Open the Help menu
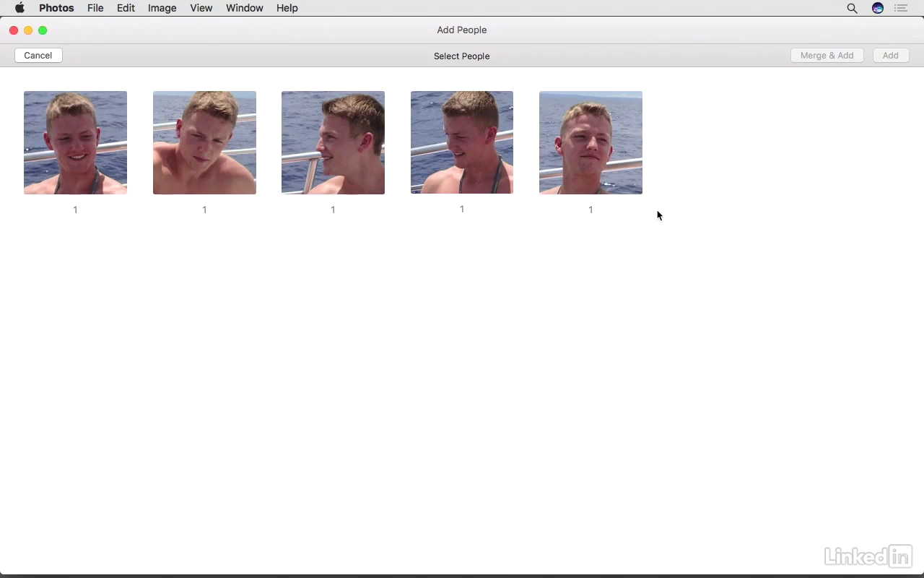The width and height of the screenshot is (924, 578). [287, 8]
